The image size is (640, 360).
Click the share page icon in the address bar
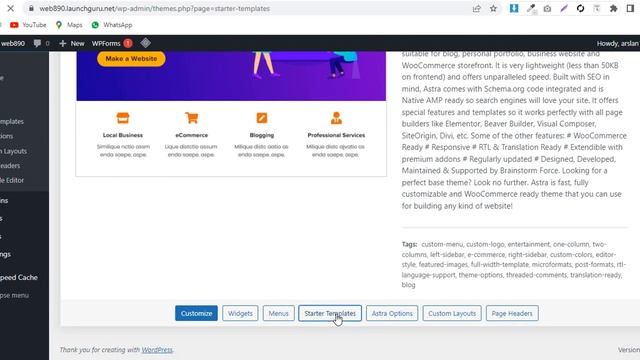pyautogui.click(x=476, y=9)
